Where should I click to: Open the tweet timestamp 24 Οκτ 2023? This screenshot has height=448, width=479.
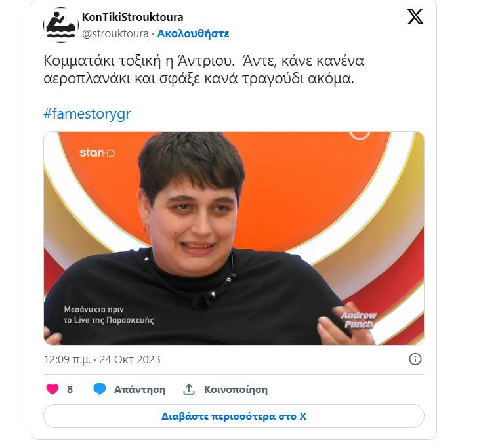[102, 359]
